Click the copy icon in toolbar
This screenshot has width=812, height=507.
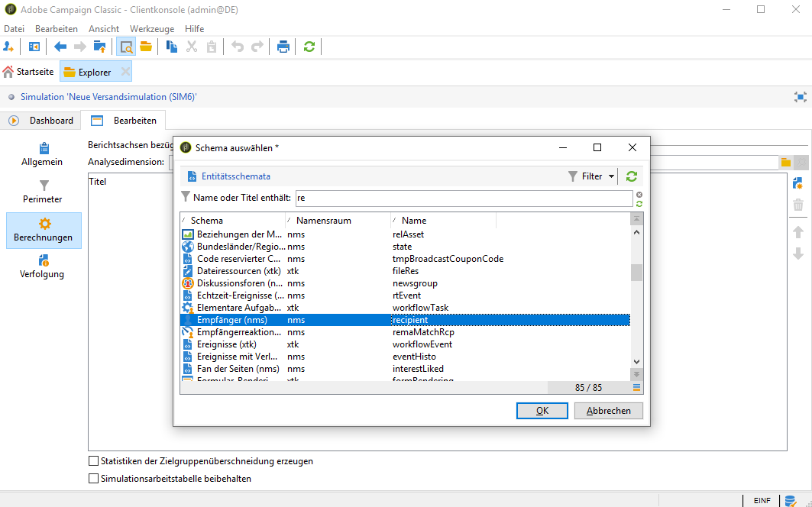[x=171, y=47]
